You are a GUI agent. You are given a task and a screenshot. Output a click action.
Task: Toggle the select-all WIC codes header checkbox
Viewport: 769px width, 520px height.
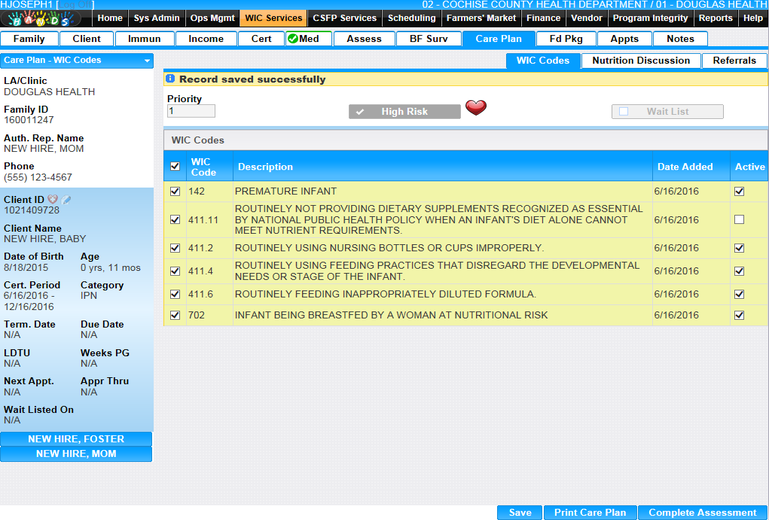176,167
